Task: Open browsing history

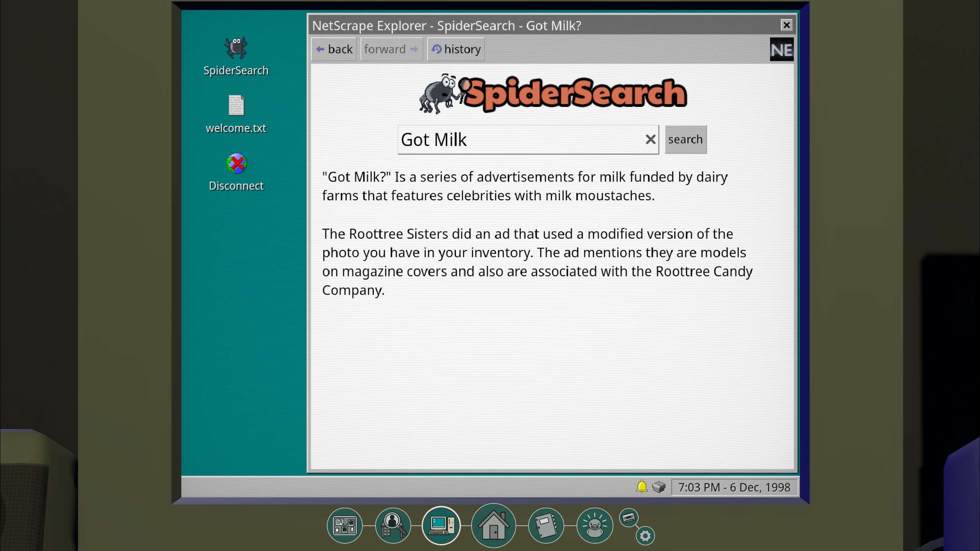Action: tap(456, 49)
